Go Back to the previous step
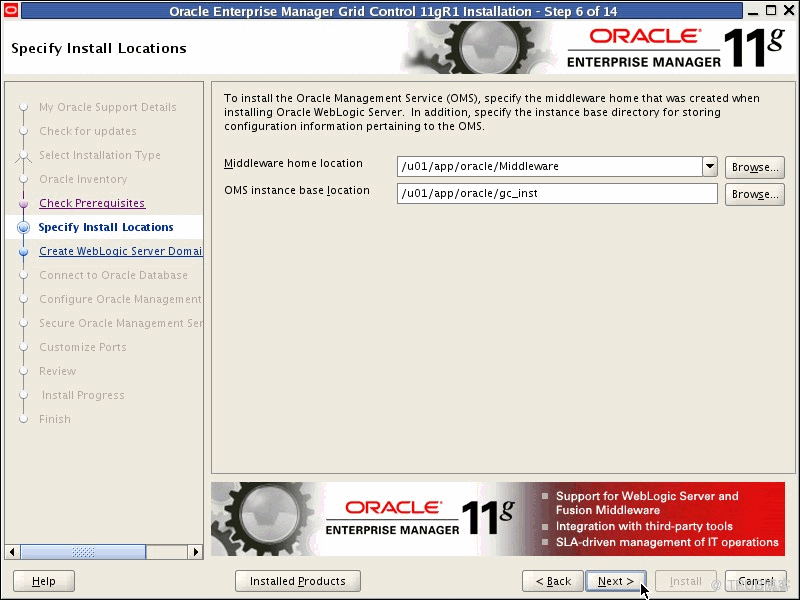The width and height of the screenshot is (800, 600). click(x=553, y=581)
